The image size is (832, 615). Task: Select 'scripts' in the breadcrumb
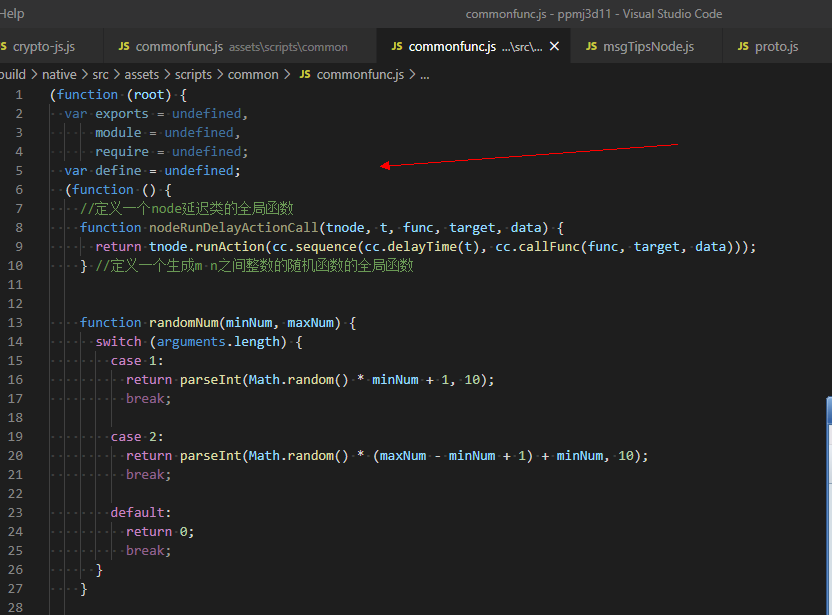click(x=193, y=75)
